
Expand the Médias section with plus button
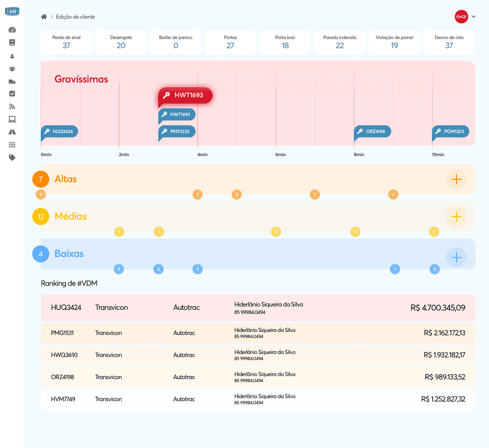pos(456,217)
